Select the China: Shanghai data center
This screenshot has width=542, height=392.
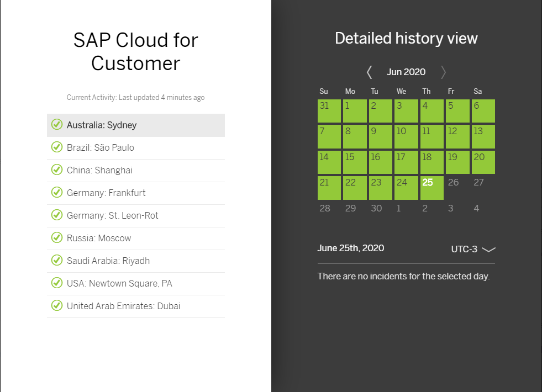[x=136, y=171]
